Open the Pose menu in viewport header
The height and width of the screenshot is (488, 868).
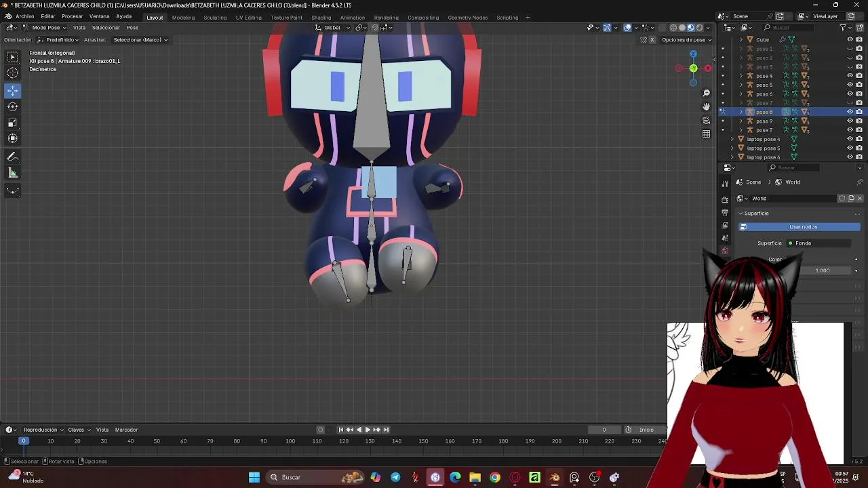pos(132,28)
